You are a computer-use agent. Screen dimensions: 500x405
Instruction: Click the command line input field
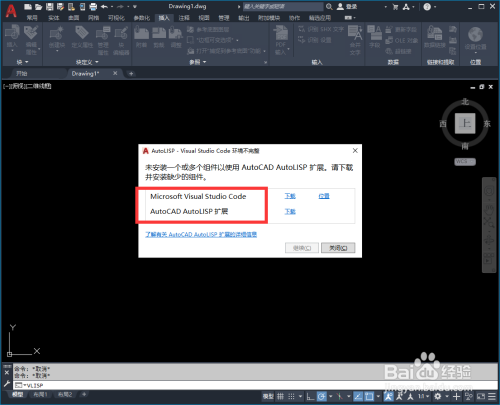pyautogui.click(x=255, y=385)
